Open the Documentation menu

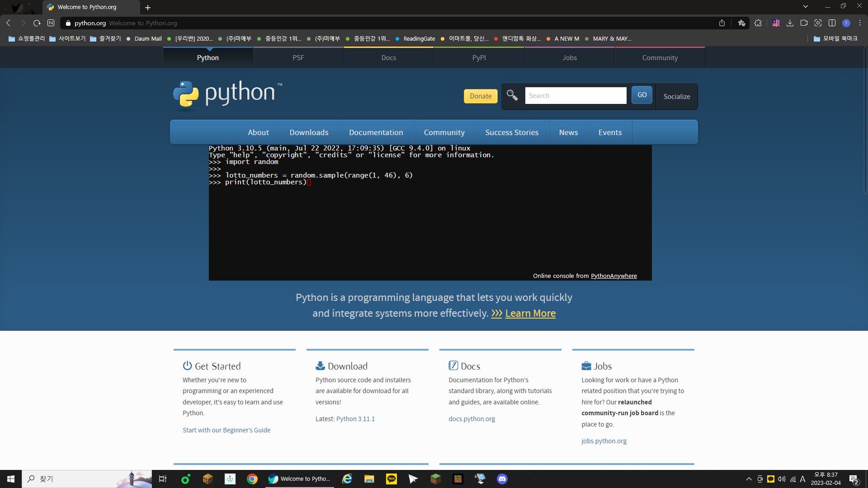click(376, 132)
